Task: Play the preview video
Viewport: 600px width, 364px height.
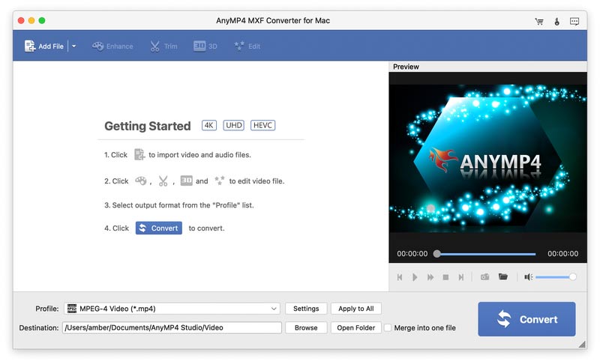Action: (415, 277)
